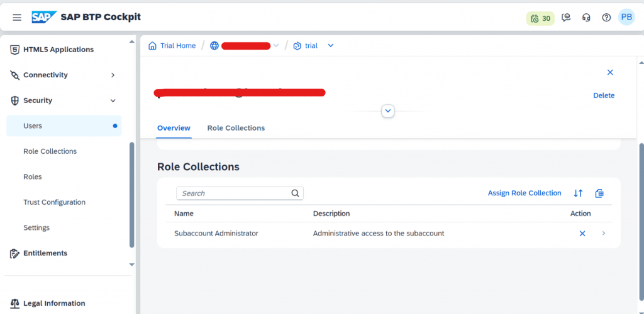Switch to the Role Collections tab
Screen dimensions: 644x314
point(236,128)
